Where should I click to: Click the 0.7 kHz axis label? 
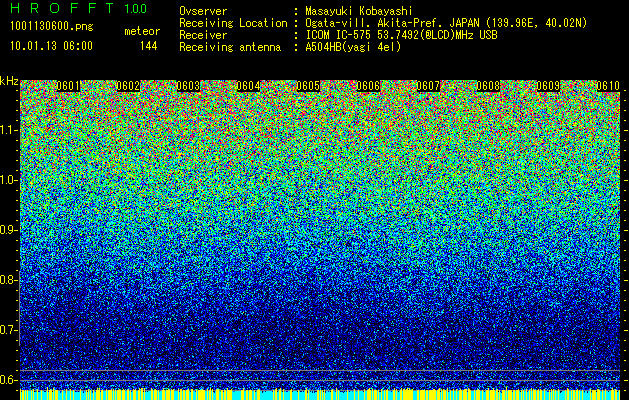click(9, 330)
